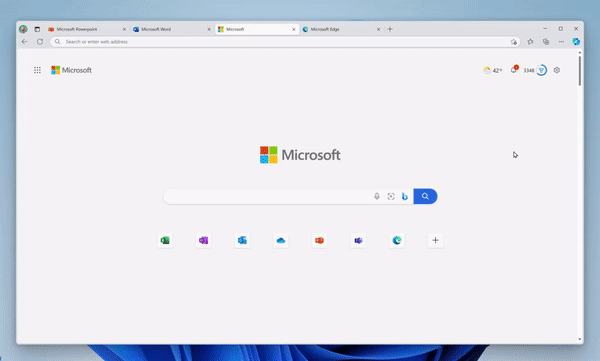Click the Bing chat icon in search box

[404, 196]
